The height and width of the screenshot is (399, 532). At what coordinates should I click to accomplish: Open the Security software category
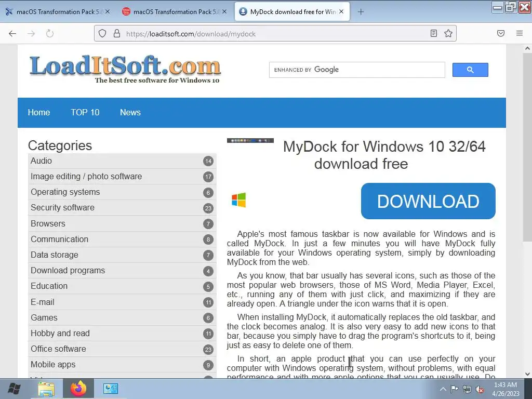122,208
